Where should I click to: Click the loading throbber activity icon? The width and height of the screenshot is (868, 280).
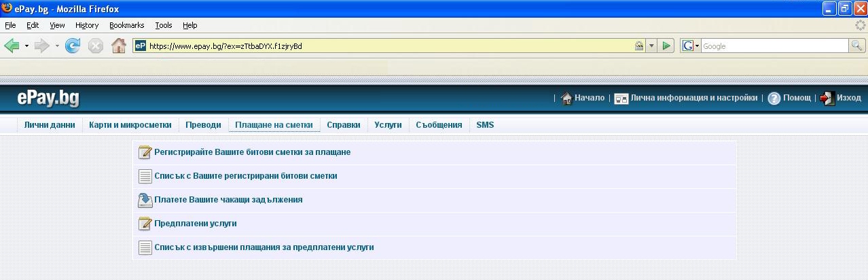tap(860, 25)
